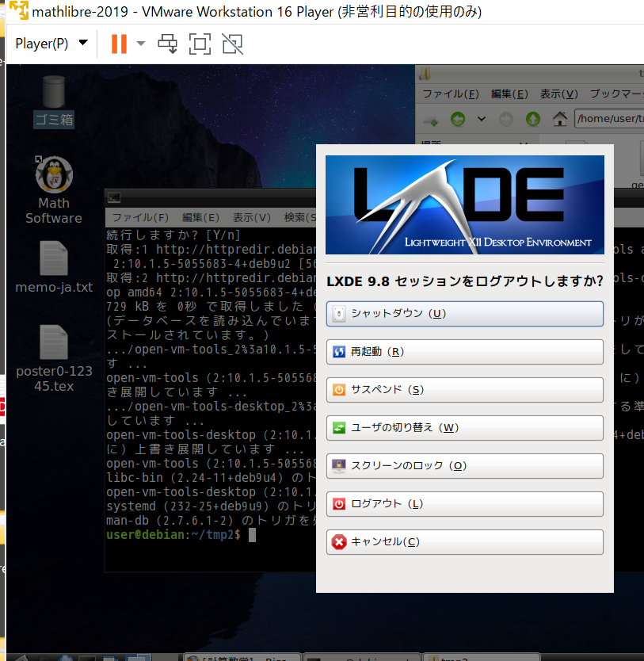
Task: Click the send Ctrl+Alt+Del icon in VMware toolbar
Action: click(x=168, y=44)
